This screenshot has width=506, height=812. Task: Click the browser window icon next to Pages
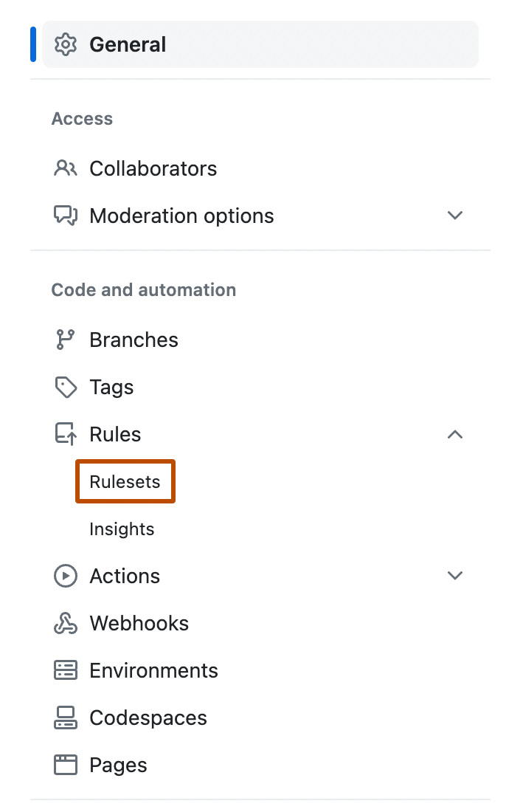(66, 765)
